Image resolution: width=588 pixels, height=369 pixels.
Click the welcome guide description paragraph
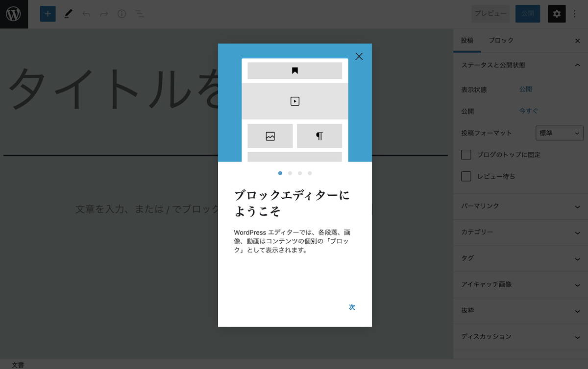[x=293, y=241]
